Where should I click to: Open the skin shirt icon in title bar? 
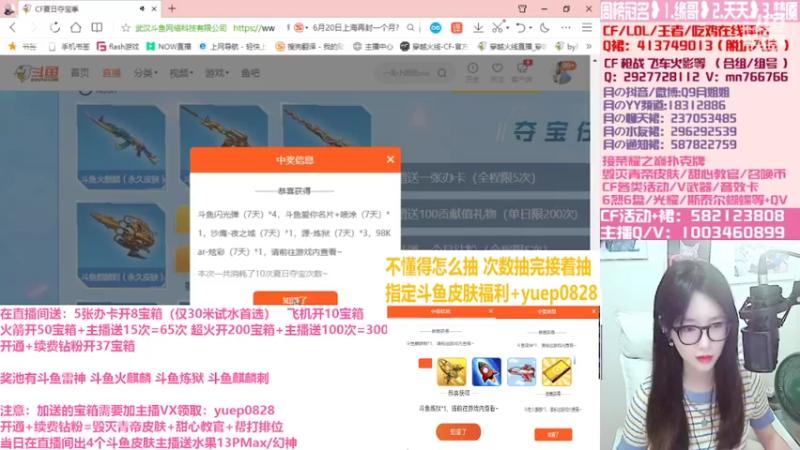point(522,9)
